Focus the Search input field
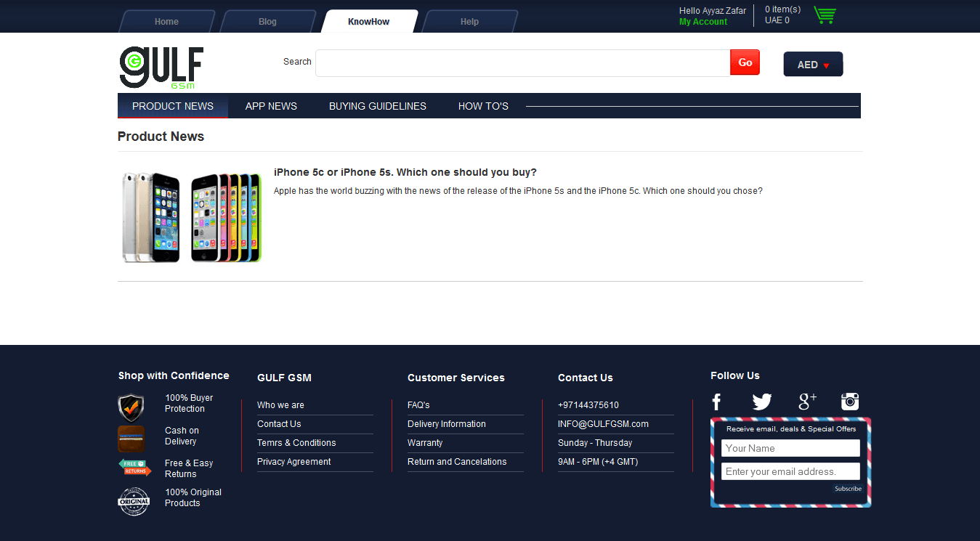The width and height of the screenshot is (980, 541). [x=523, y=63]
